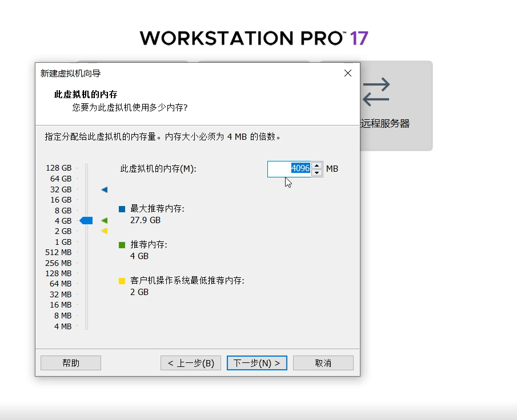The image size is (517, 420).
Task: Close the new VM wizard dialog
Action: point(348,73)
